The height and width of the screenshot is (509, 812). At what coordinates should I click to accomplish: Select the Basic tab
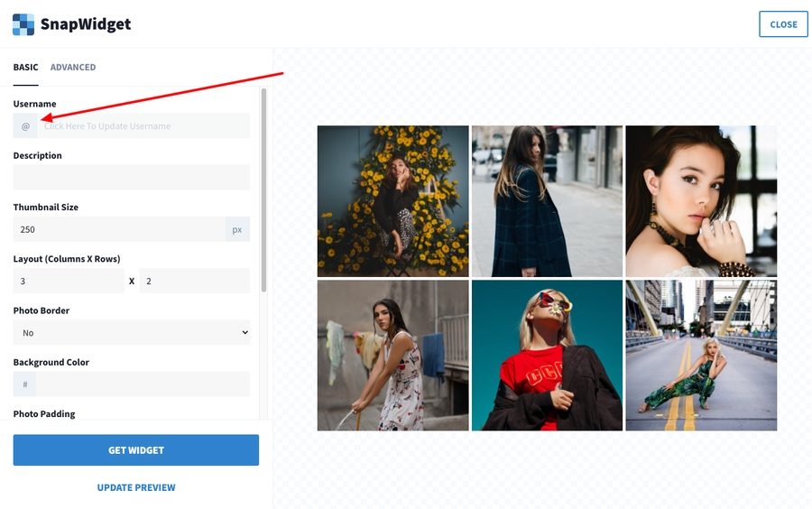click(26, 68)
